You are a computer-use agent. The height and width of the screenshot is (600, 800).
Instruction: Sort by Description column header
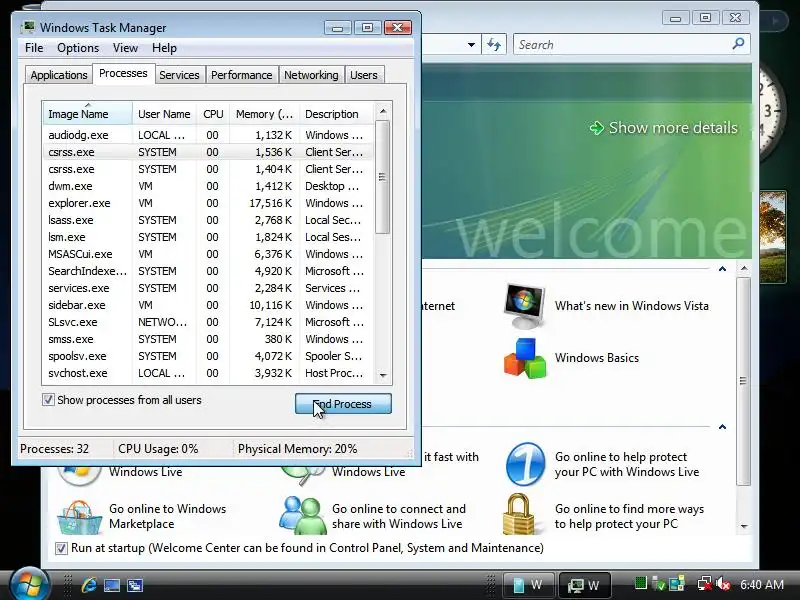click(x=336, y=114)
